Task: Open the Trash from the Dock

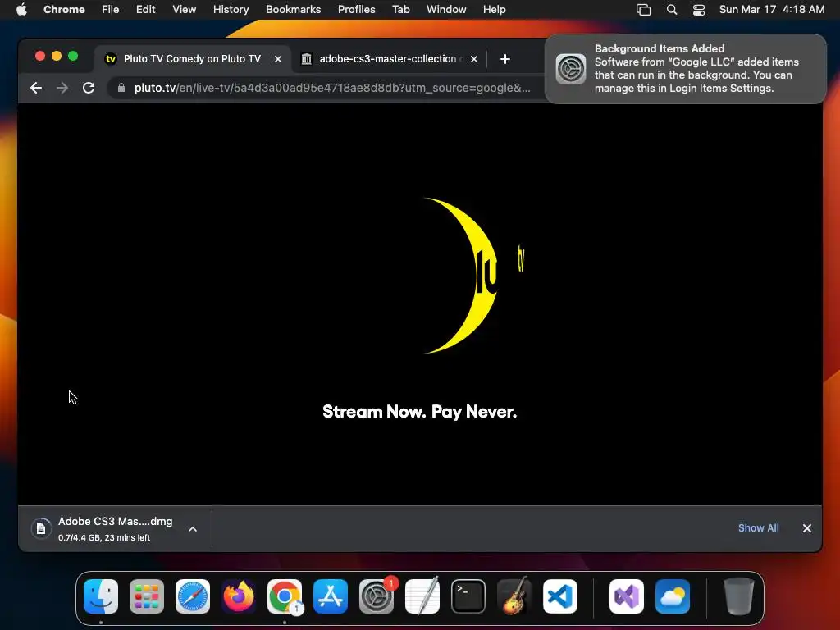Action: click(x=739, y=596)
